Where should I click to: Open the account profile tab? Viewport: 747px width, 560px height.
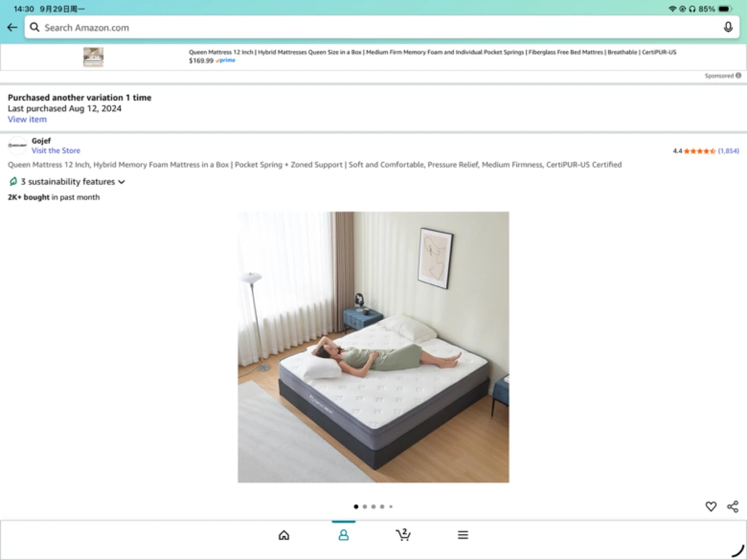[343, 535]
